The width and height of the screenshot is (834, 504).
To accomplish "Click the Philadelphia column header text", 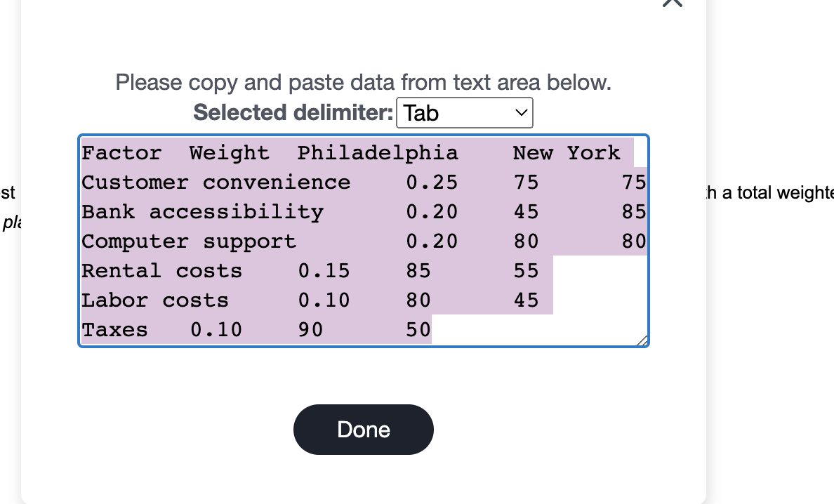I will 378,152.
